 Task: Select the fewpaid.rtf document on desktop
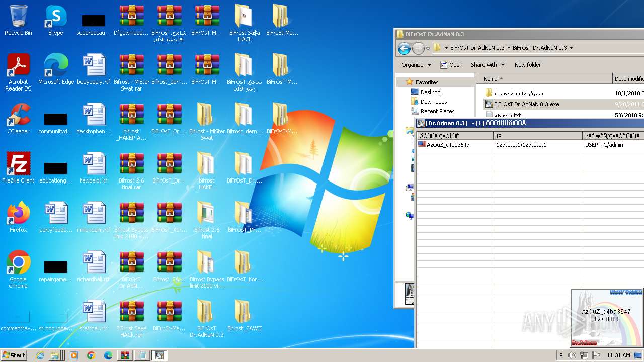(x=94, y=168)
